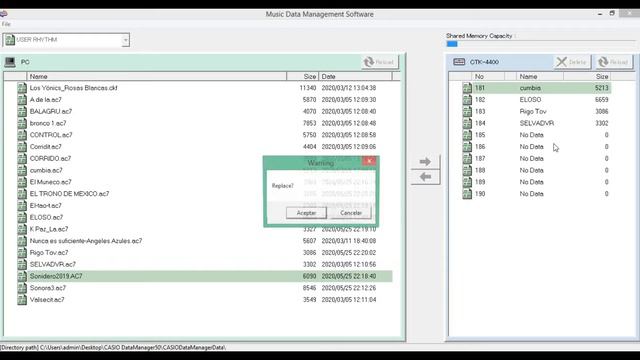Image resolution: width=640 pixels, height=360 pixels.
Task: Select No Data in slot 187 row
Action: tap(531, 158)
